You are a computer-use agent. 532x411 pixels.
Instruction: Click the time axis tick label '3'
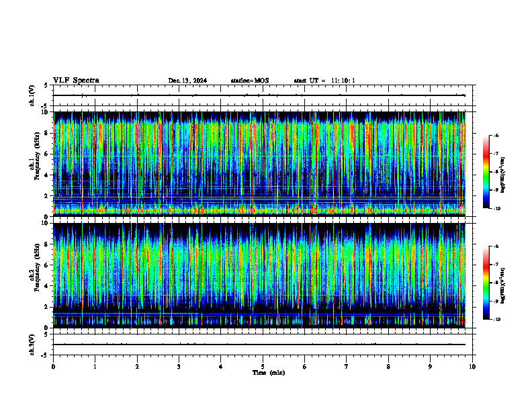point(179,367)
